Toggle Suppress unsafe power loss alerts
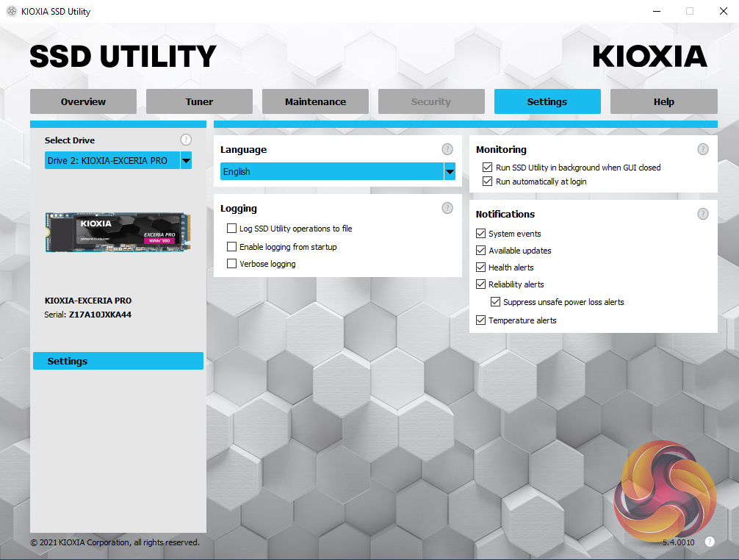 click(495, 302)
